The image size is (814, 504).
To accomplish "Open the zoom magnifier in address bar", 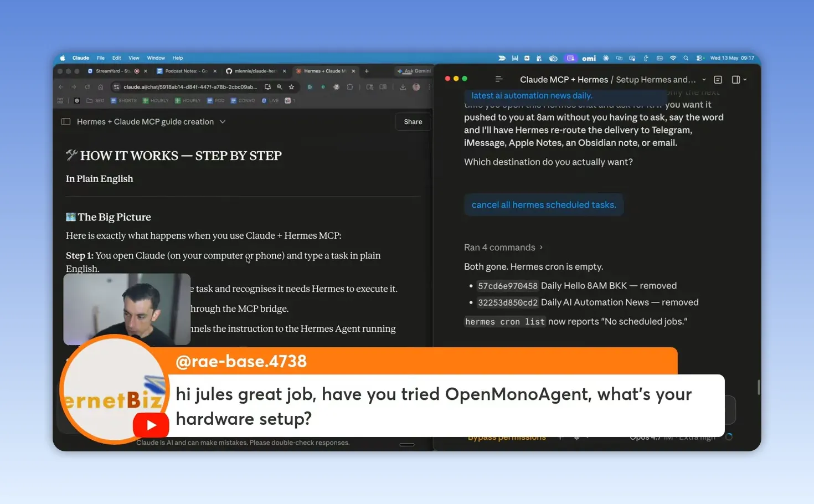I will (x=280, y=87).
